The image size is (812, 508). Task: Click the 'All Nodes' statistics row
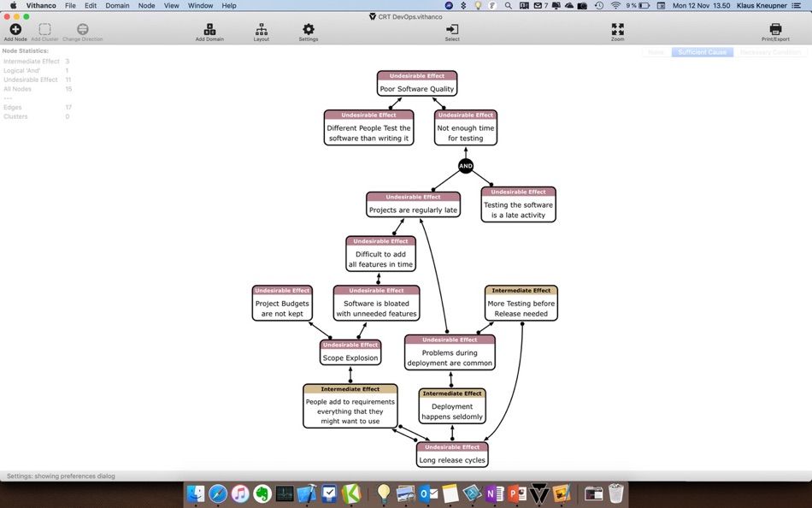[36, 89]
